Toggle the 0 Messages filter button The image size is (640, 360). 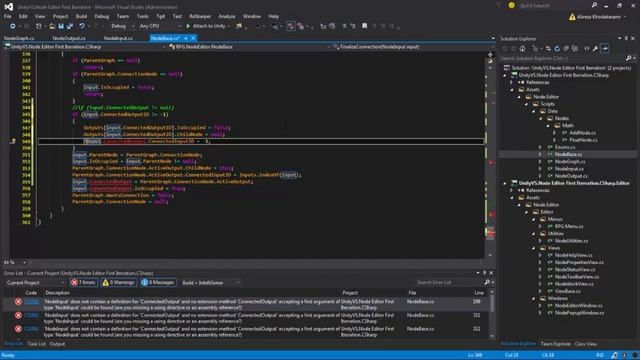point(158,282)
